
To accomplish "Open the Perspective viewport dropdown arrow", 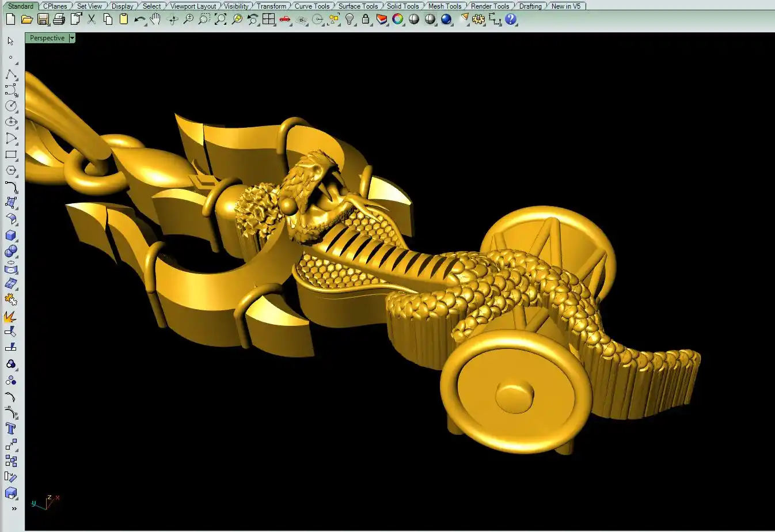I will point(72,38).
